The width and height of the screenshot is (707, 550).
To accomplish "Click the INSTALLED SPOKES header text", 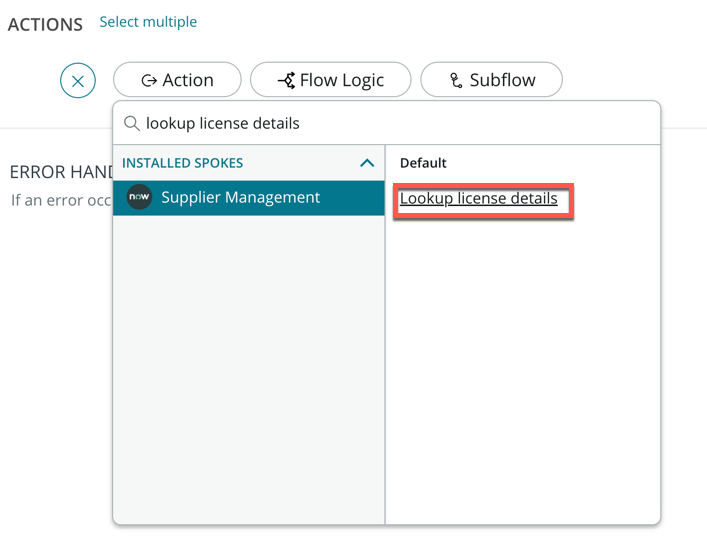I will pyautogui.click(x=182, y=163).
